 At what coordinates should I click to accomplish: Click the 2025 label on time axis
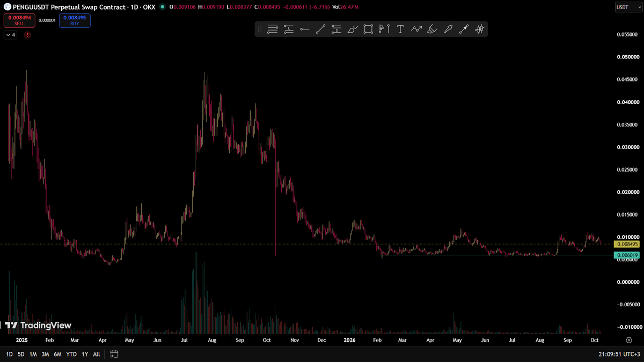(22, 340)
